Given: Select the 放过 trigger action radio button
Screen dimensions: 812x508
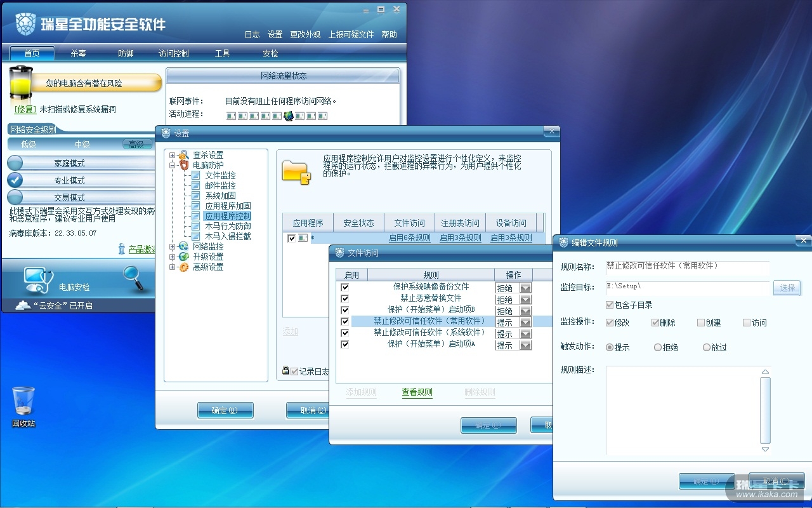Looking at the screenshot, I should pos(707,347).
